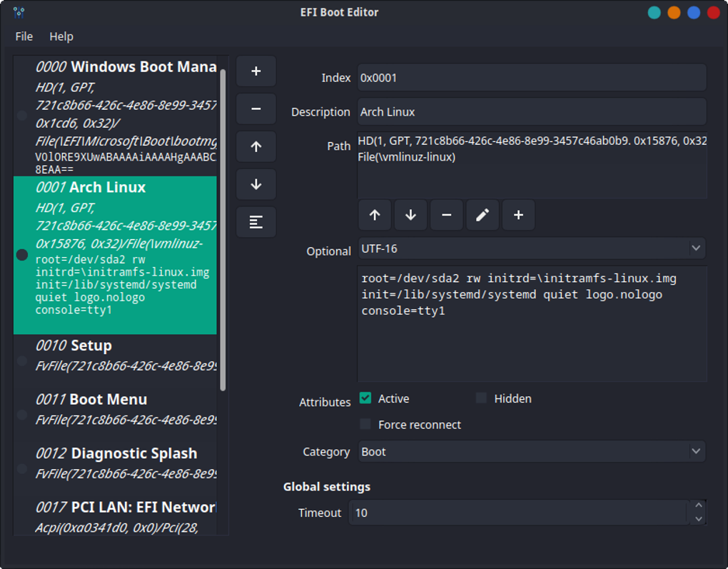
Task: Move a Path segment up with arrow icon
Action: (375, 215)
